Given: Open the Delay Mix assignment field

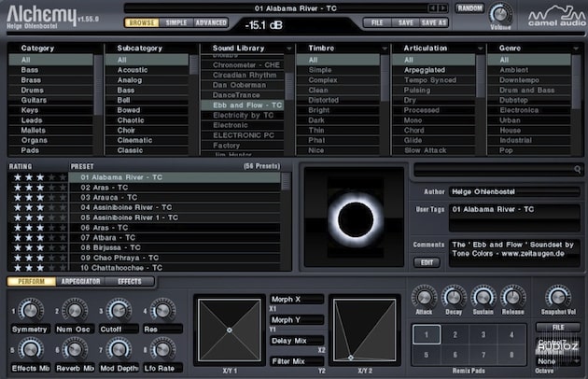Looking at the screenshot, I should click(297, 341).
